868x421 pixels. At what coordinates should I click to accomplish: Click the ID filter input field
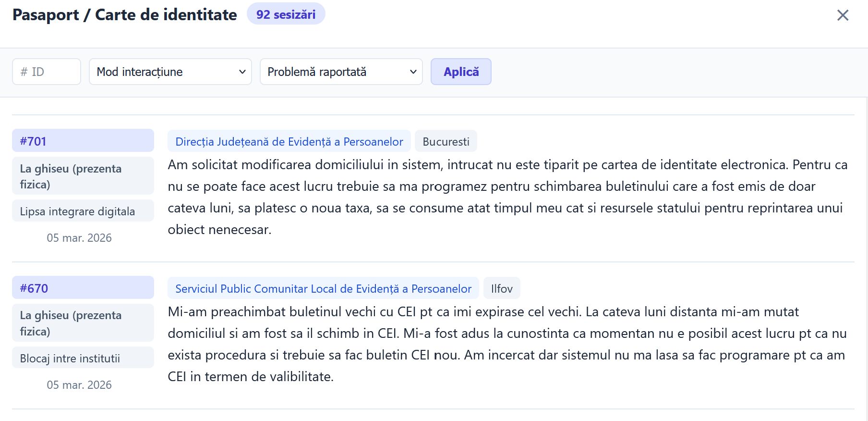click(47, 72)
